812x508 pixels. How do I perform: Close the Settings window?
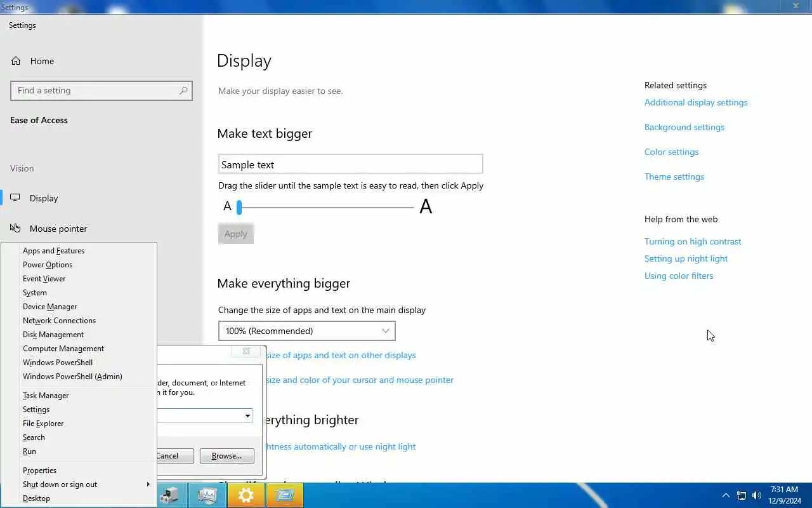point(796,6)
